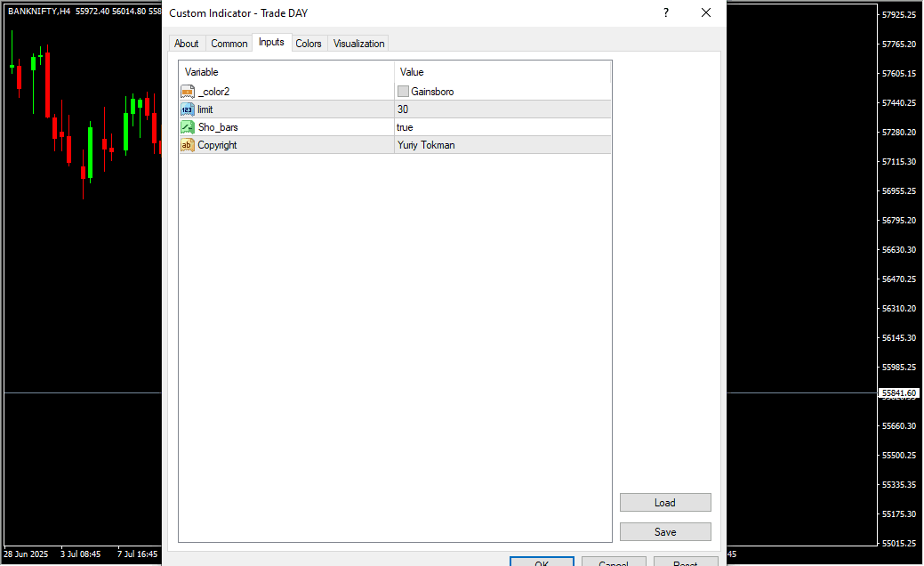Toggle the Sho_bars true value
Screen dimensions: 924x566
point(502,127)
